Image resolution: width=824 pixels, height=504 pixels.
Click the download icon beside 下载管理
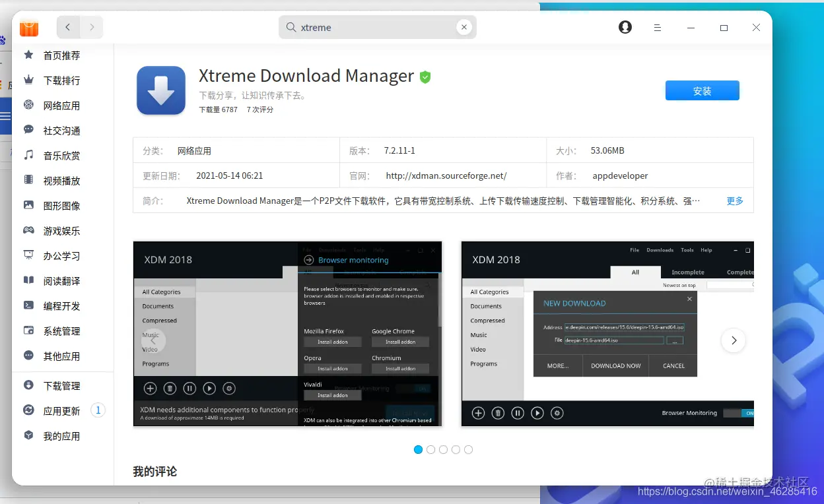tap(28, 385)
